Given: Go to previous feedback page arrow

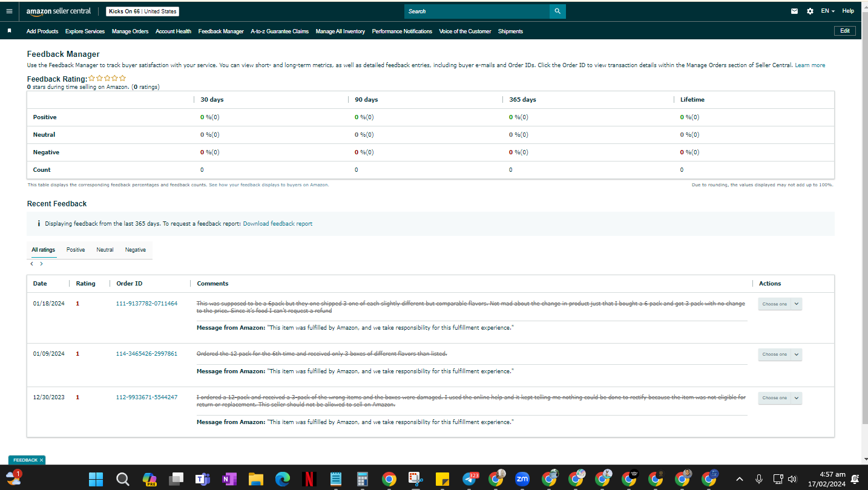Looking at the screenshot, I should tap(32, 264).
